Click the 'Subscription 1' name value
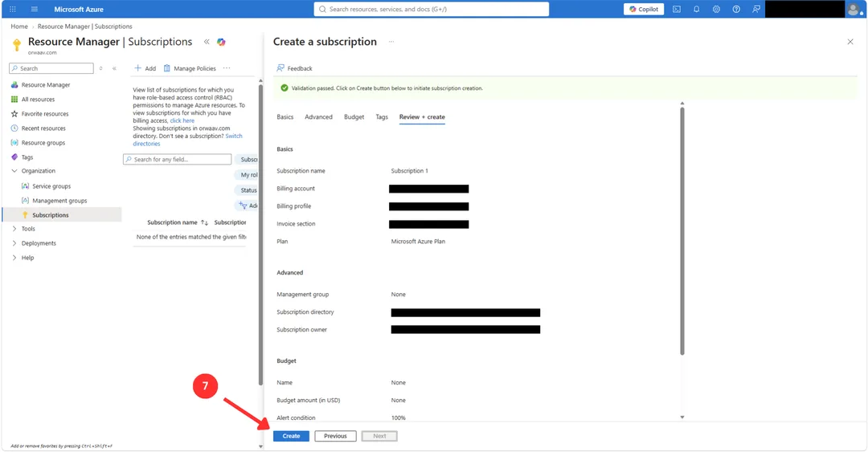The image size is (868, 452). click(409, 170)
